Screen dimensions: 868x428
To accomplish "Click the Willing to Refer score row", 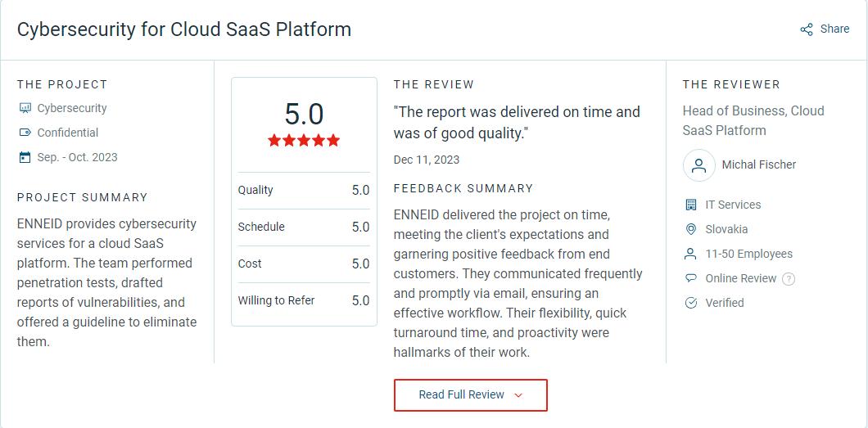I will 304,300.
